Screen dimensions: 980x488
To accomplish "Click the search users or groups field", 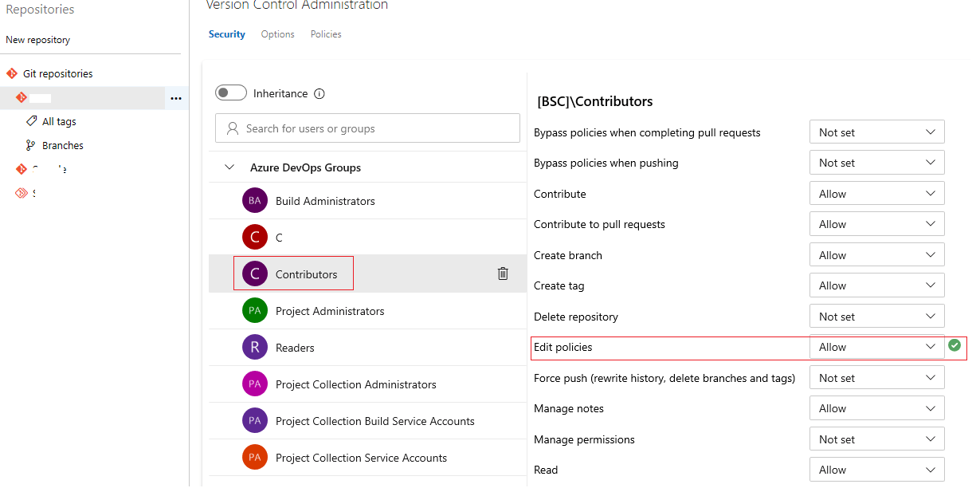I will click(367, 128).
